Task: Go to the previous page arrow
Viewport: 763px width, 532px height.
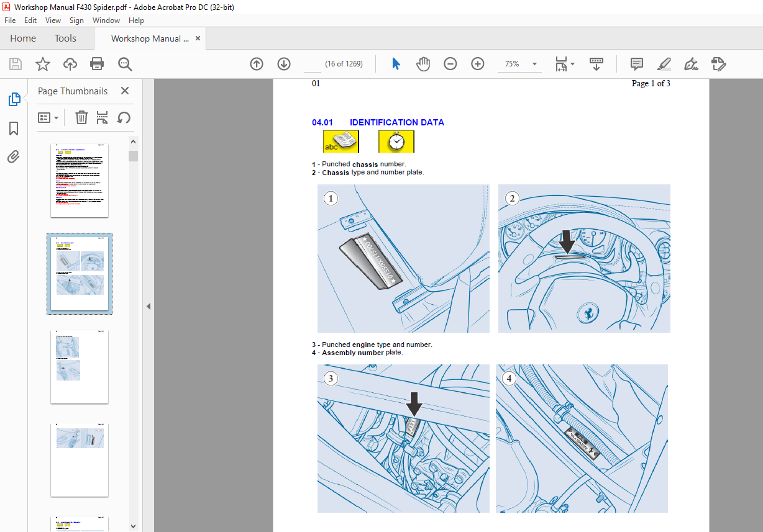Action: point(257,64)
